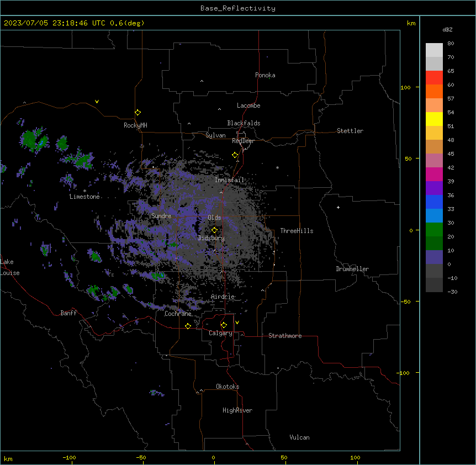Select the magenta 39-42 dBZ legend swatch
476x465 pixels.
coord(434,174)
